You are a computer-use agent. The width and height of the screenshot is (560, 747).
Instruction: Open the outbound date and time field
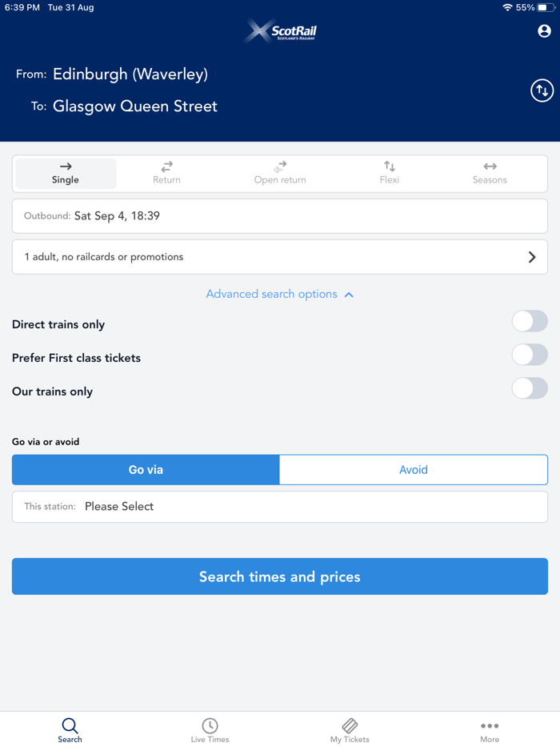279,215
